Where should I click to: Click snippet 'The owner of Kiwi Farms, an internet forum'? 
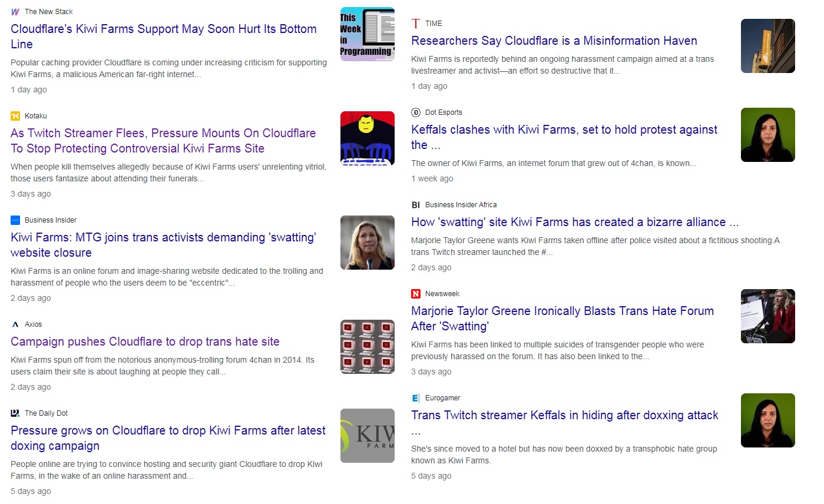[554, 164]
